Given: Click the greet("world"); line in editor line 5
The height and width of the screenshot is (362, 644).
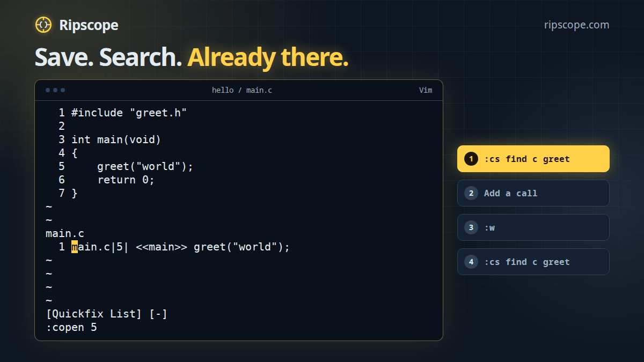Looking at the screenshot, I should (145, 166).
